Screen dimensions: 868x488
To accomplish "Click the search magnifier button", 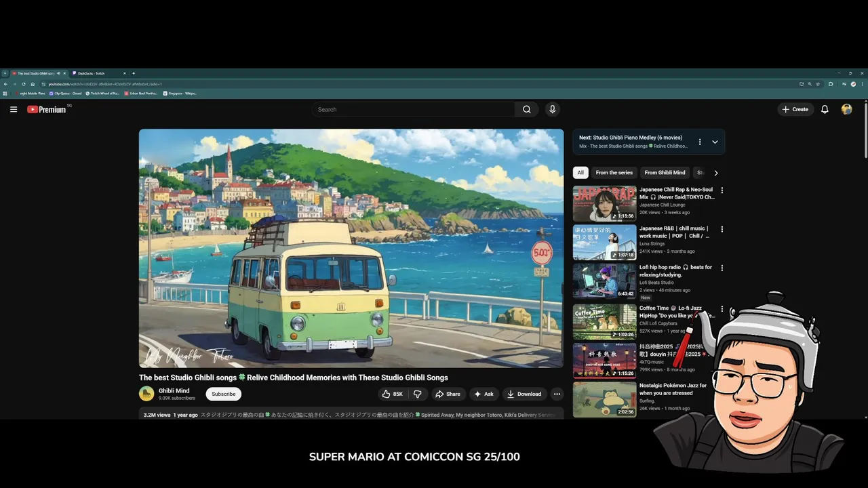I will [x=527, y=109].
